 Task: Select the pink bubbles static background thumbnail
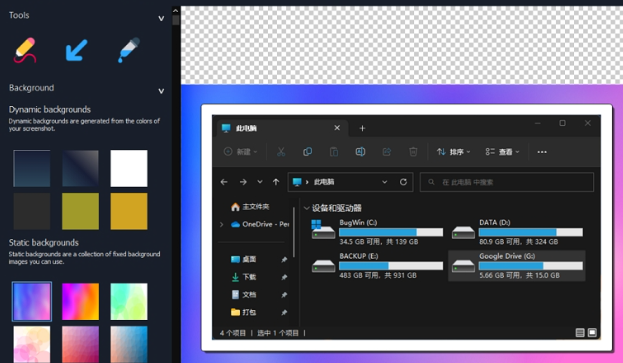pyautogui.click(x=32, y=344)
